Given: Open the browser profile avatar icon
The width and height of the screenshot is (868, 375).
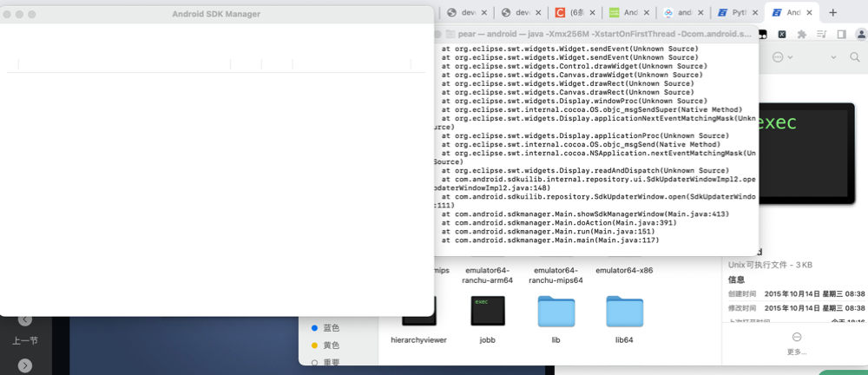Looking at the screenshot, I should click(861, 35).
